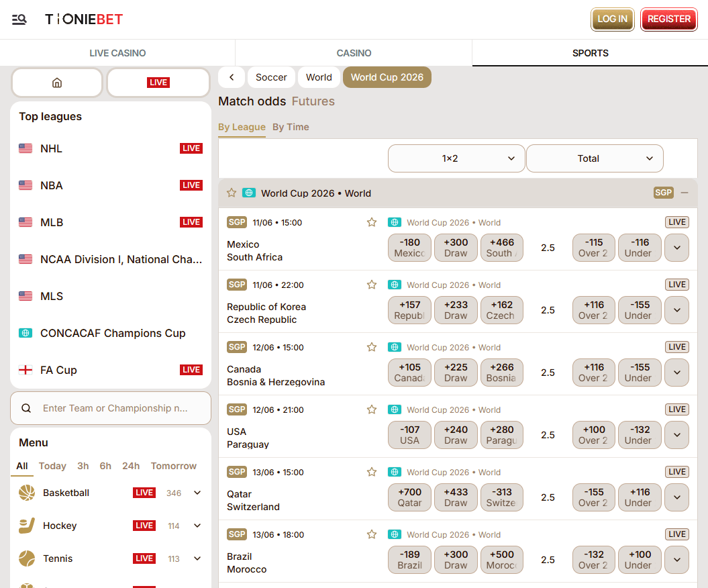
Task: Select the Basketball sport icon
Action: pyautogui.click(x=27, y=493)
